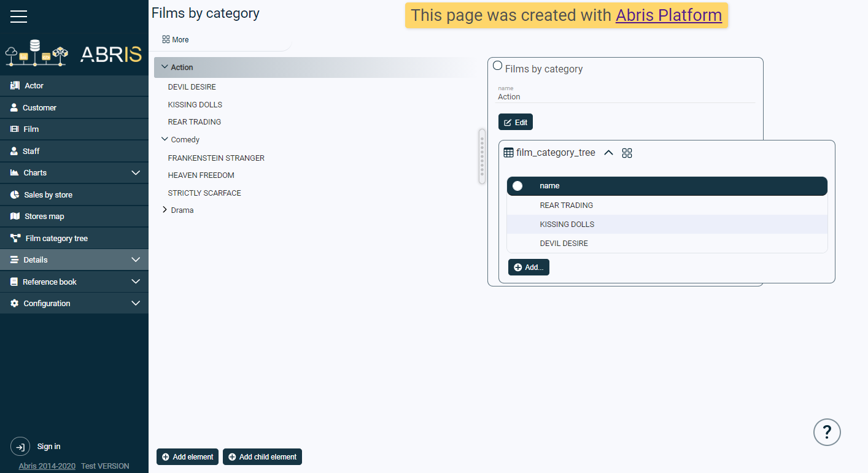Click the Stores map icon
The height and width of the screenshot is (473, 868).
click(15, 217)
